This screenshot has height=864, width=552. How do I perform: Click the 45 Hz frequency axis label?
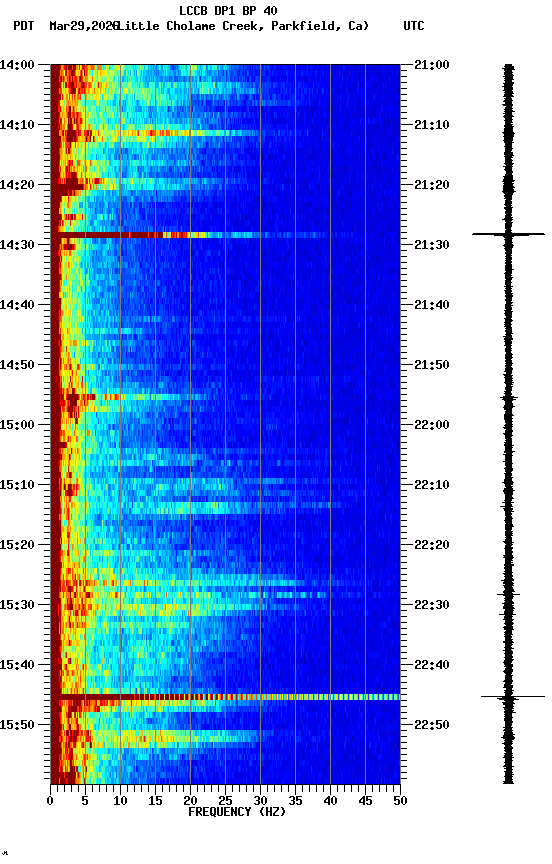[365, 801]
